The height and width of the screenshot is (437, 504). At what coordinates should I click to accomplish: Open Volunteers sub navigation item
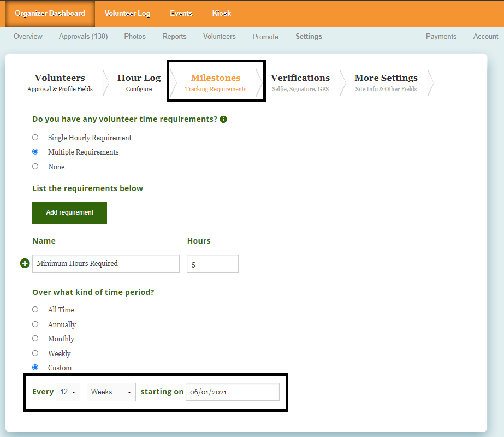pyautogui.click(x=219, y=37)
